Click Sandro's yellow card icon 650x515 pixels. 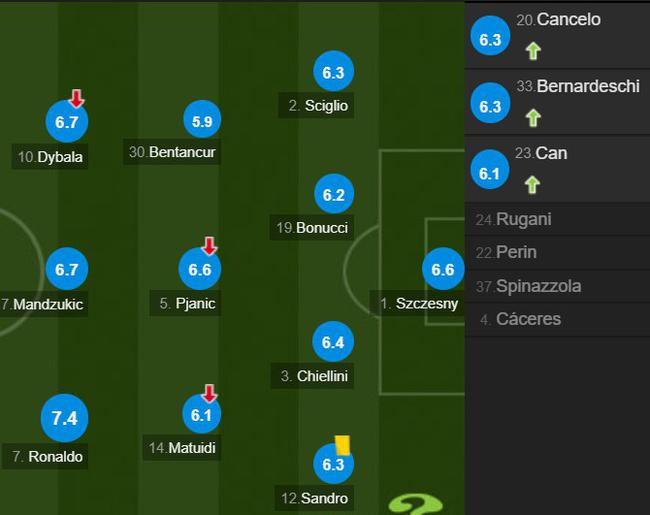pos(342,444)
